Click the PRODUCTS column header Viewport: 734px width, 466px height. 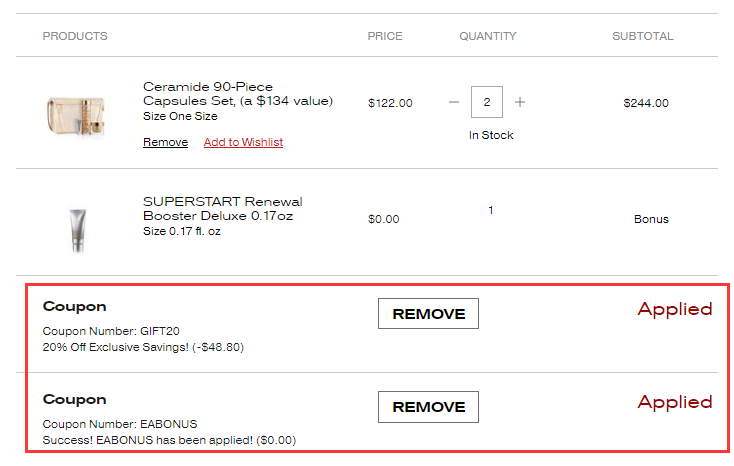click(x=75, y=36)
